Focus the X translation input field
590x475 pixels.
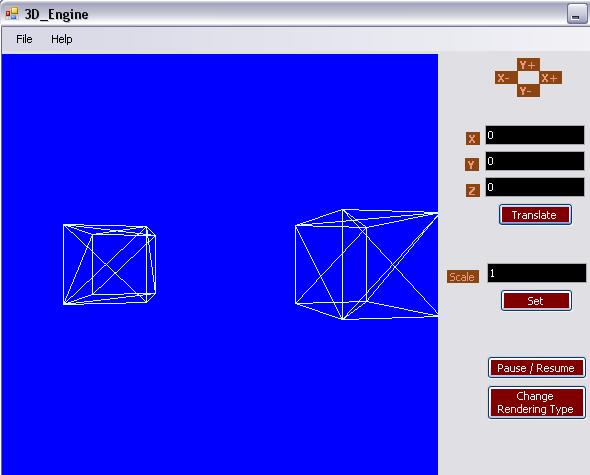click(x=535, y=135)
